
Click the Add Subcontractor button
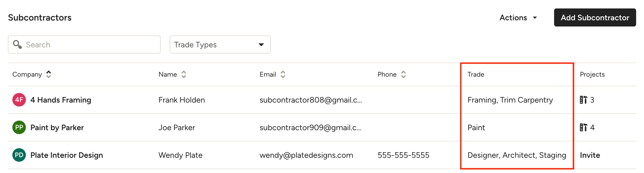[595, 17]
